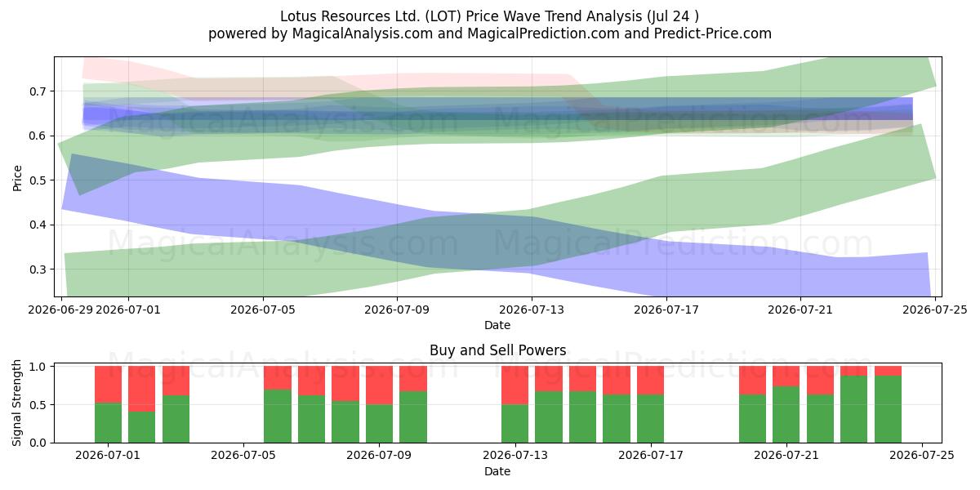Click the 2026-07-21 tick in Buy and Sell chart
The image size is (980, 490).
click(786, 456)
